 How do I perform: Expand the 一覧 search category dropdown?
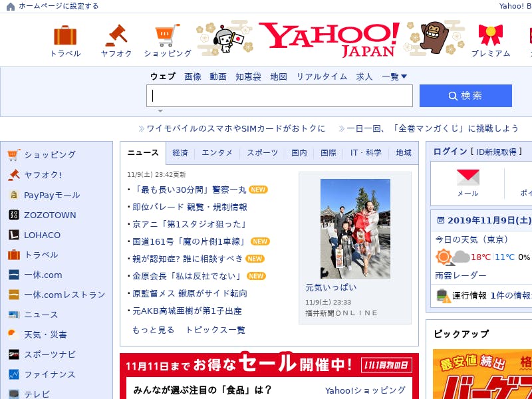tap(394, 76)
